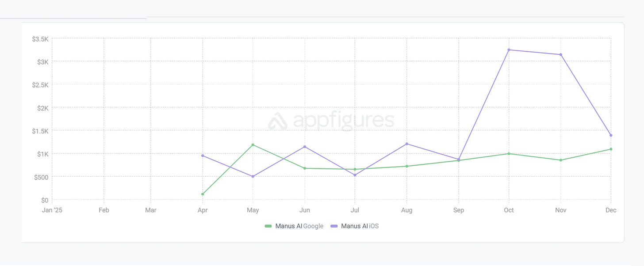Click the Jan '25 x-axis label
This screenshot has height=266, width=644.
click(52, 210)
